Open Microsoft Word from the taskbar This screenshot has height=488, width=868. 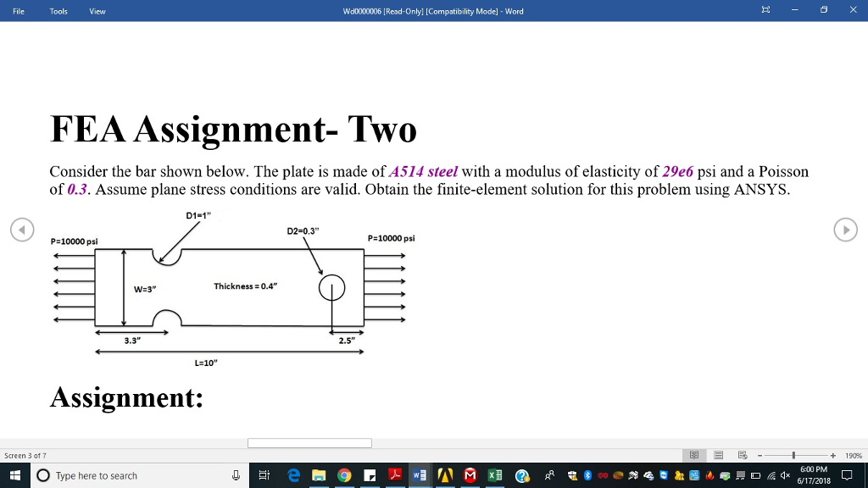tap(419, 475)
